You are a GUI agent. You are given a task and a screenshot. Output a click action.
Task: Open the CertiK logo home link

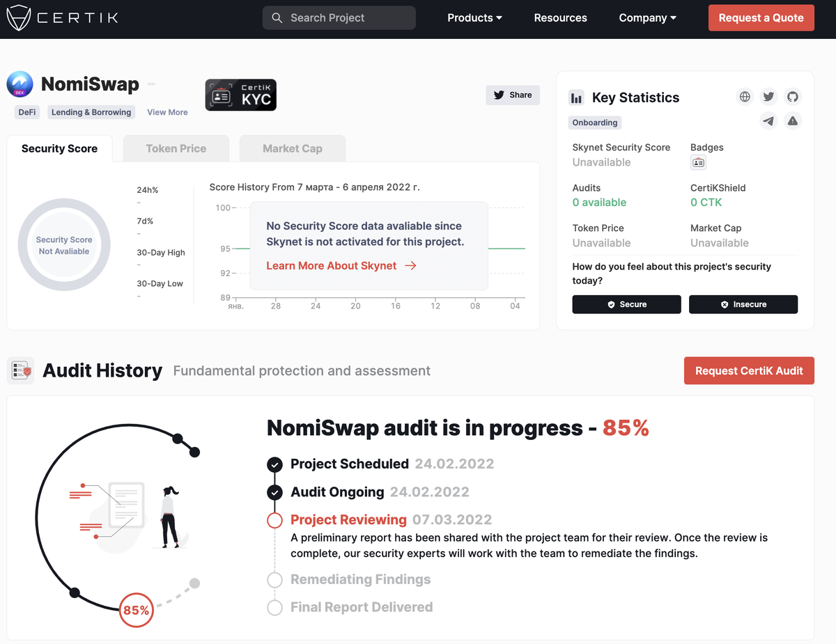tap(62, 17)
